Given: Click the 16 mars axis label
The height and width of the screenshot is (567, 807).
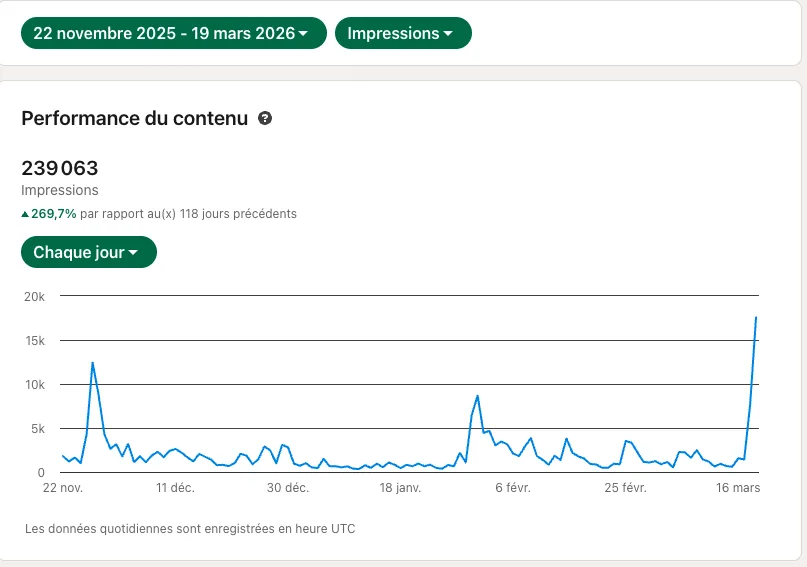Looking at the screenshot, I should click(738, 488).
